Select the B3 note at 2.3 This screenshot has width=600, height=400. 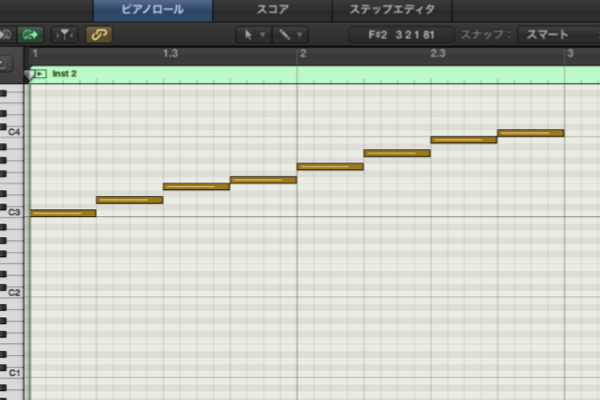tap(464, 140)
